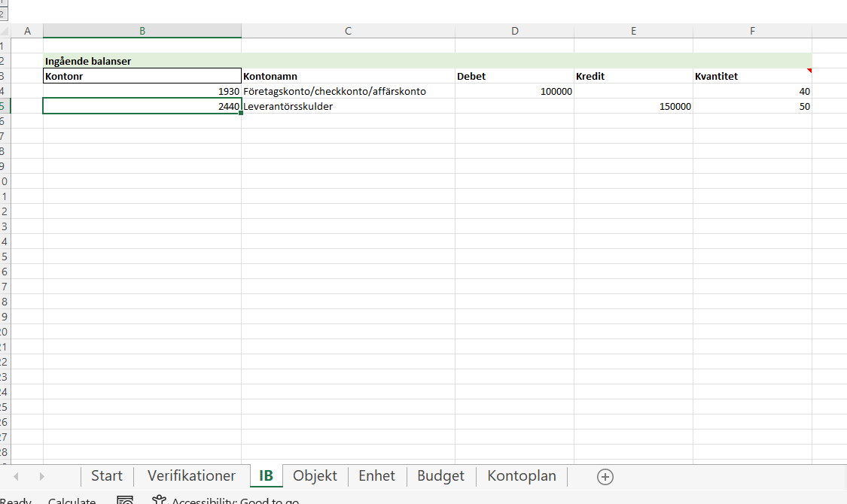Click the sheet navigation right arrow
This screenshot has height=504, width=847.
pyautogui.click(x=41, y=476)
